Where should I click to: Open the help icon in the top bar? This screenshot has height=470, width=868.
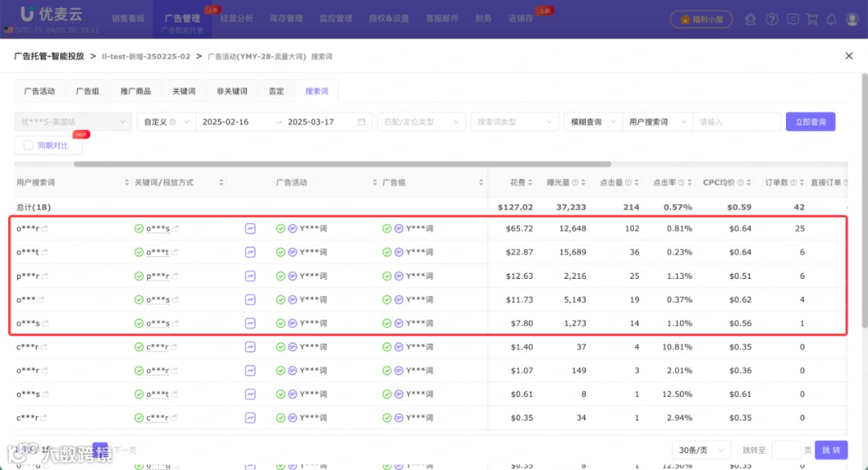click(x=772, y=18)
